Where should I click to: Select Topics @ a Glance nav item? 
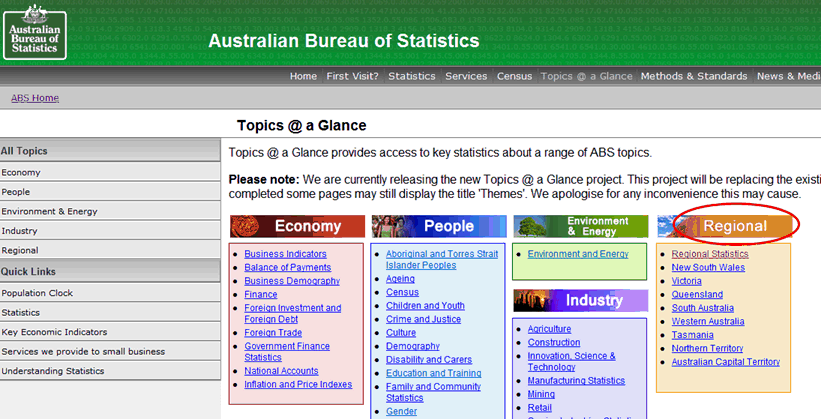[x=586, y=76]
